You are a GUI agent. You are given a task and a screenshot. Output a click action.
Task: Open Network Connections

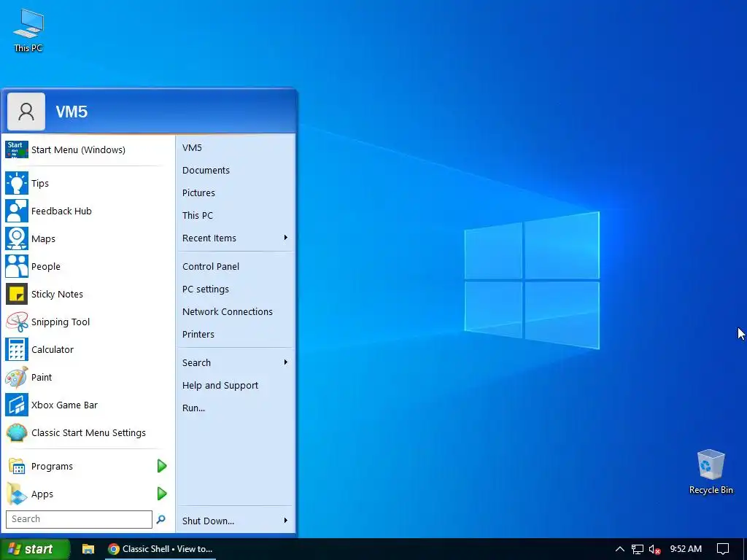coord(236,312)
